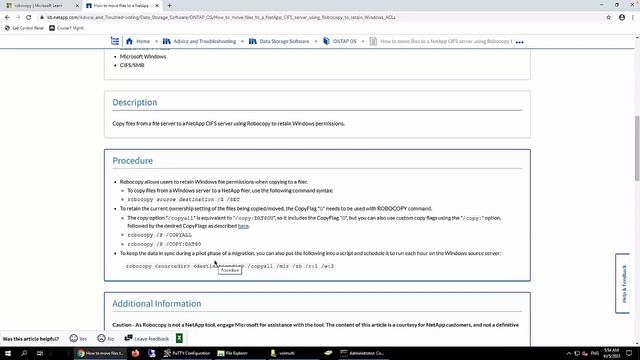Click the page vertical scrollbar thumb
Viewport: 640px width, 360px height.
637,148
